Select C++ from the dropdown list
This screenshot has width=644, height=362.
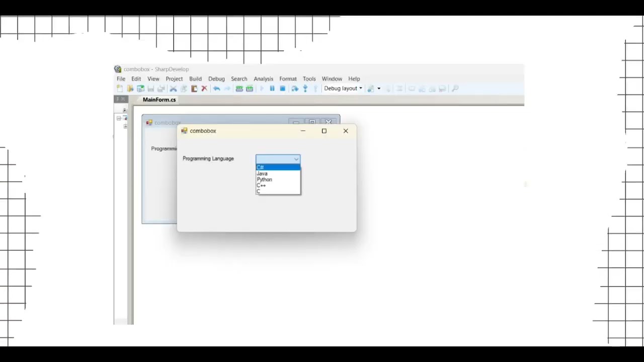(278, 186)
